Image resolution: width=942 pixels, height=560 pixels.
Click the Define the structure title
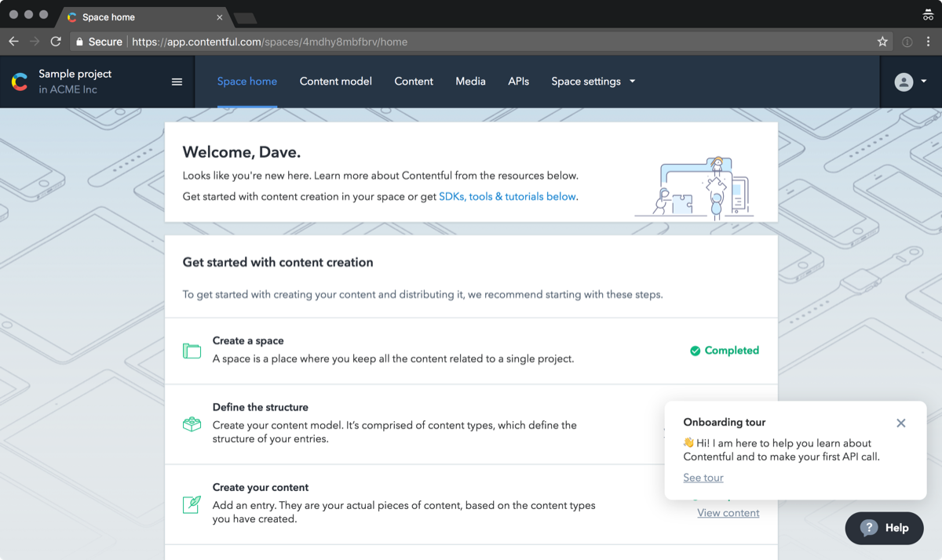pos(261,408)
